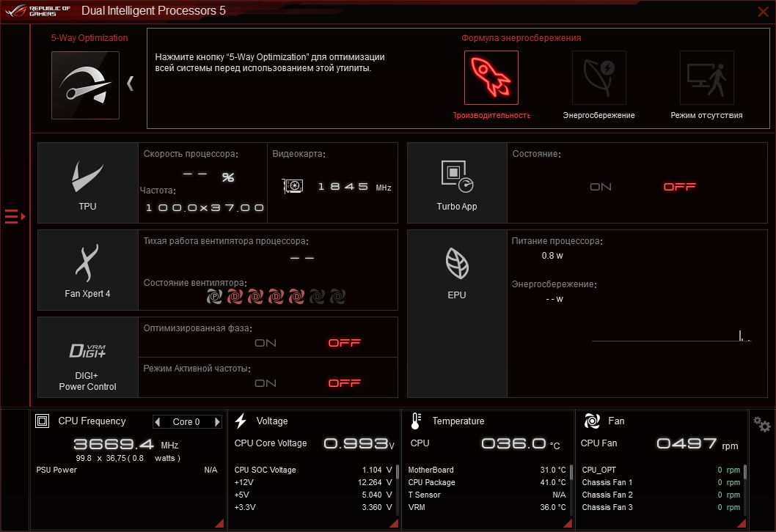Screen dimensions: 776x532
Task: Select the Энергосбережение leaf mode
Action: pos(599,78)
